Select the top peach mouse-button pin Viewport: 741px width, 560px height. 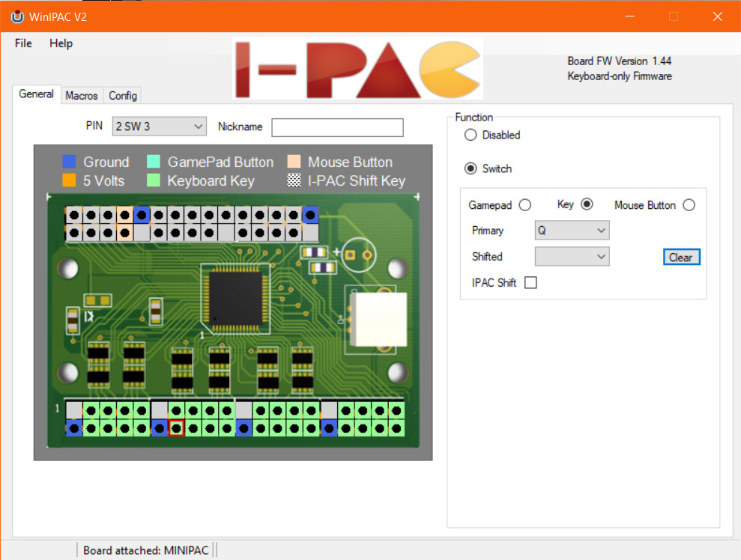[x=125, y=216]
